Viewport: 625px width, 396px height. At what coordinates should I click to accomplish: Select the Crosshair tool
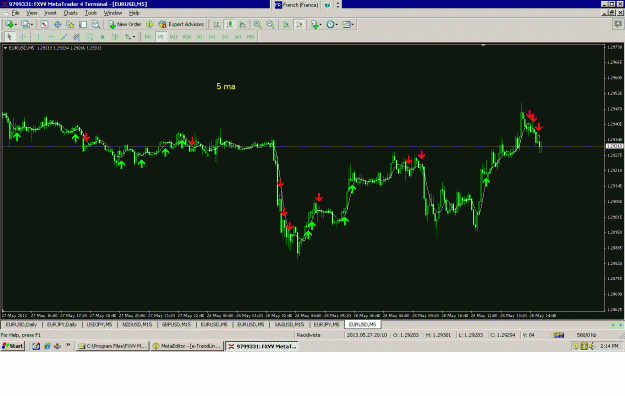[x=23, y=37]
